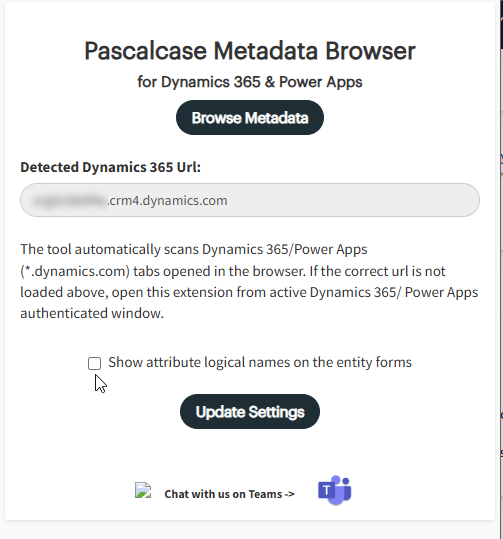Click the Update Settings button
This screenshot has width=503, height=539.
(250, 411)
